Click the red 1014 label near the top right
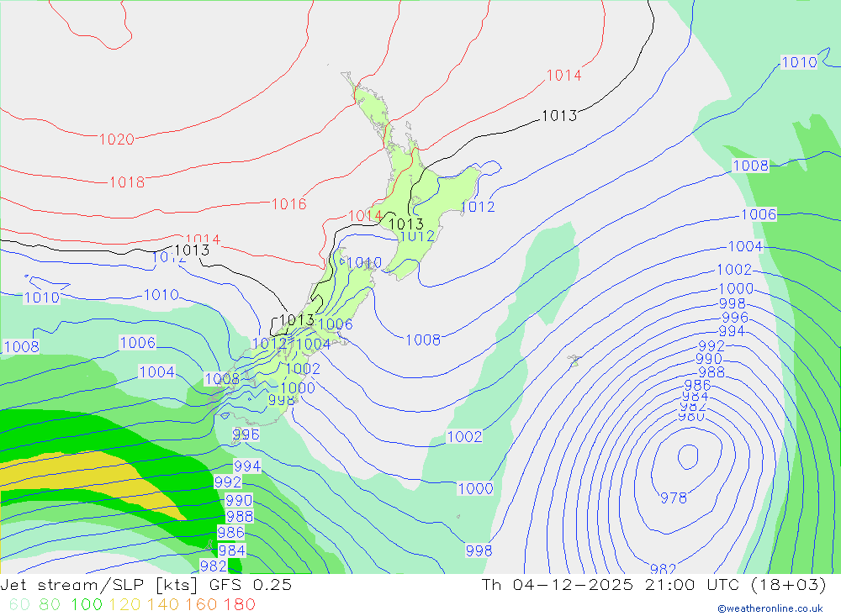Viewport: 841px width, 616px height. (563, 76)
